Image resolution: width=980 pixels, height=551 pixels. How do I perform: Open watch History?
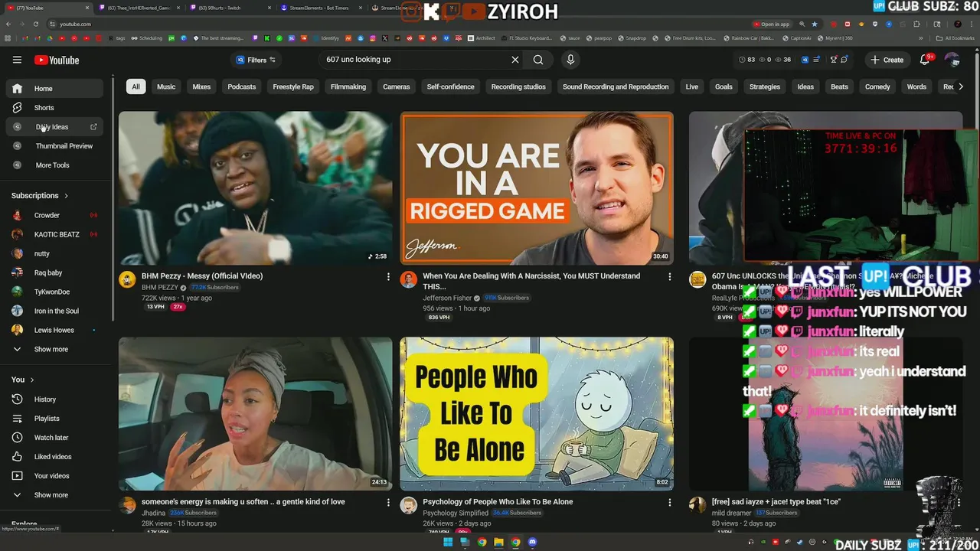54,399
